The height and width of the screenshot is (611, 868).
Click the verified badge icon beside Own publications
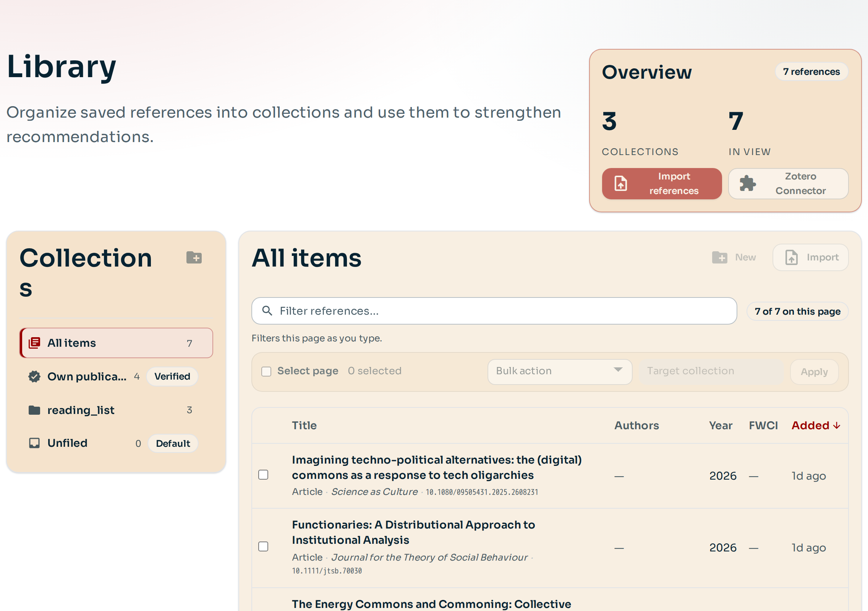point(34,377)
